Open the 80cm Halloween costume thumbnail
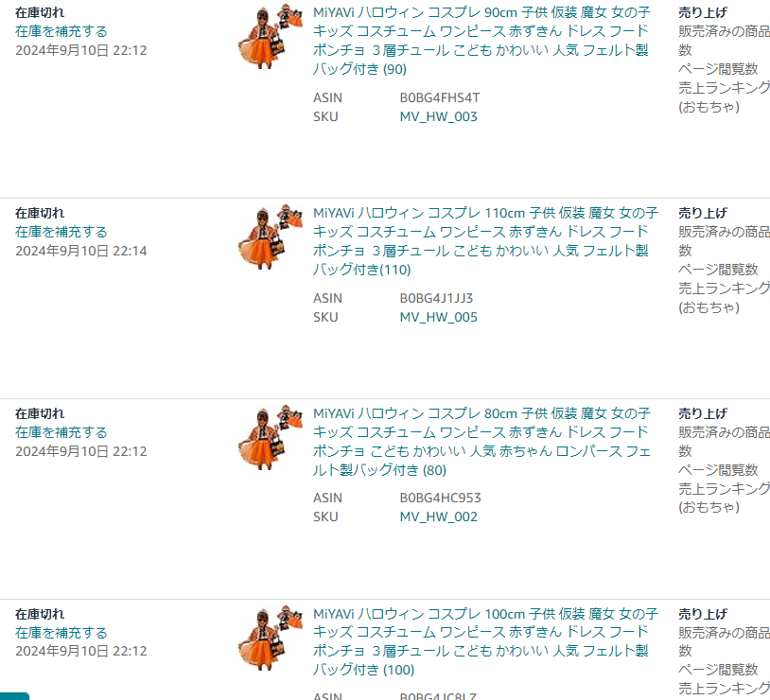The width and height of the screenshot is (770, 700). pyautogui.click(x=271, y=437)
